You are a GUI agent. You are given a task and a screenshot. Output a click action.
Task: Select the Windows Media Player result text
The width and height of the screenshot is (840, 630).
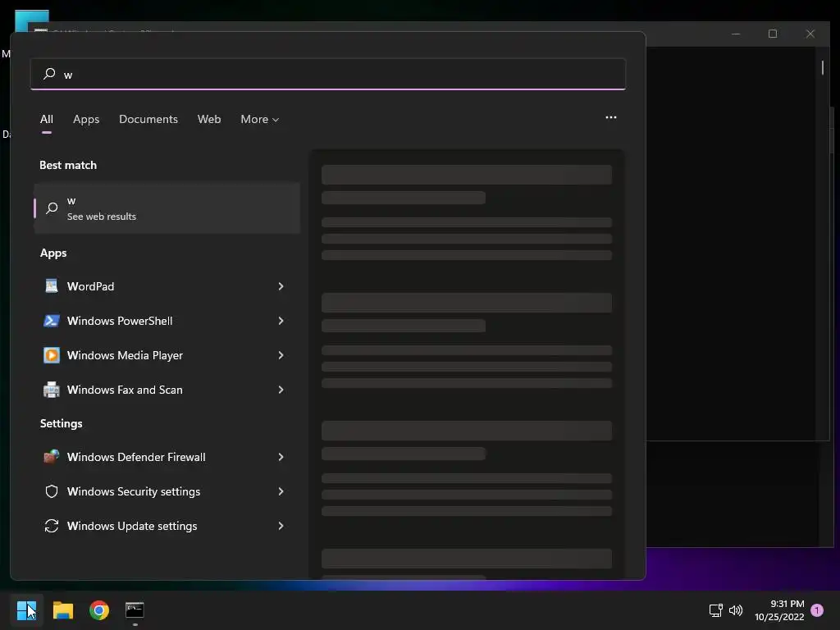[125, 355]
